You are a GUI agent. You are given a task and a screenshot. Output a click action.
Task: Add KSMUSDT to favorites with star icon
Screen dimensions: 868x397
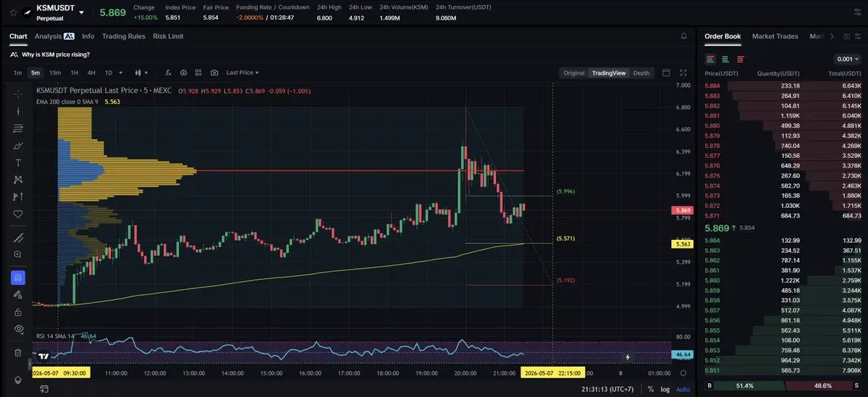point(13,12)
